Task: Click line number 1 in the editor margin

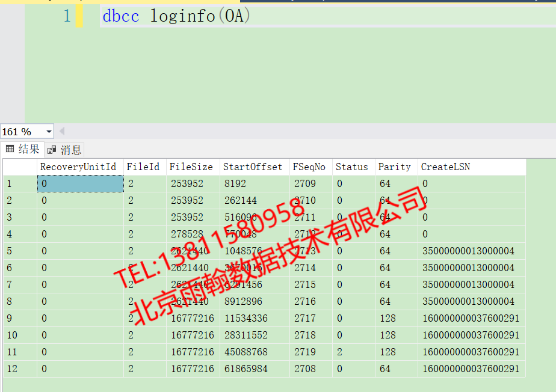Action: (67, 16)
